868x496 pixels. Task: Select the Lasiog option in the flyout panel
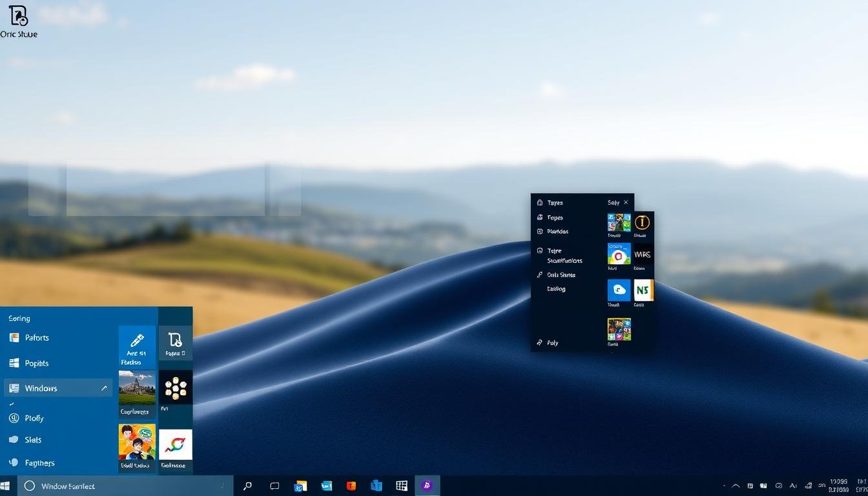(555, 289)
